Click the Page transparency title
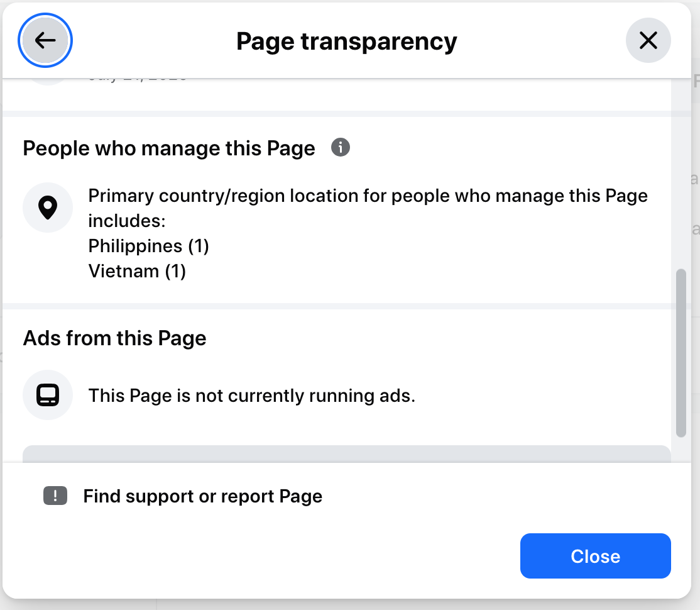 (x=346, y=42)
